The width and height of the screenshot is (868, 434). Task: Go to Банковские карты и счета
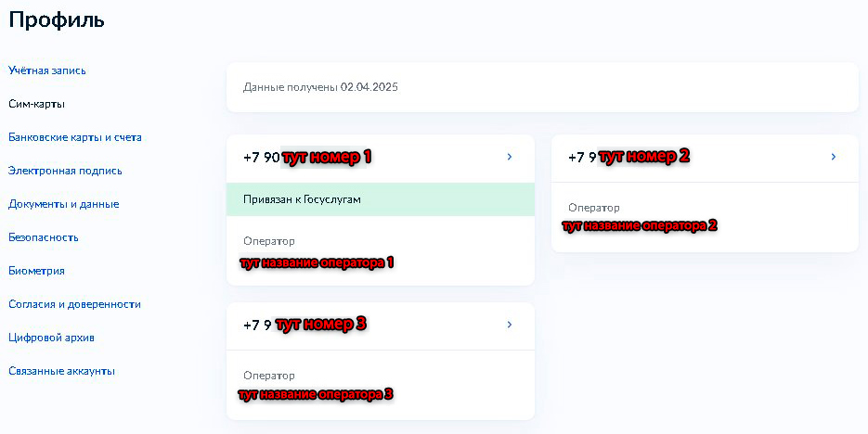(75, 137)
